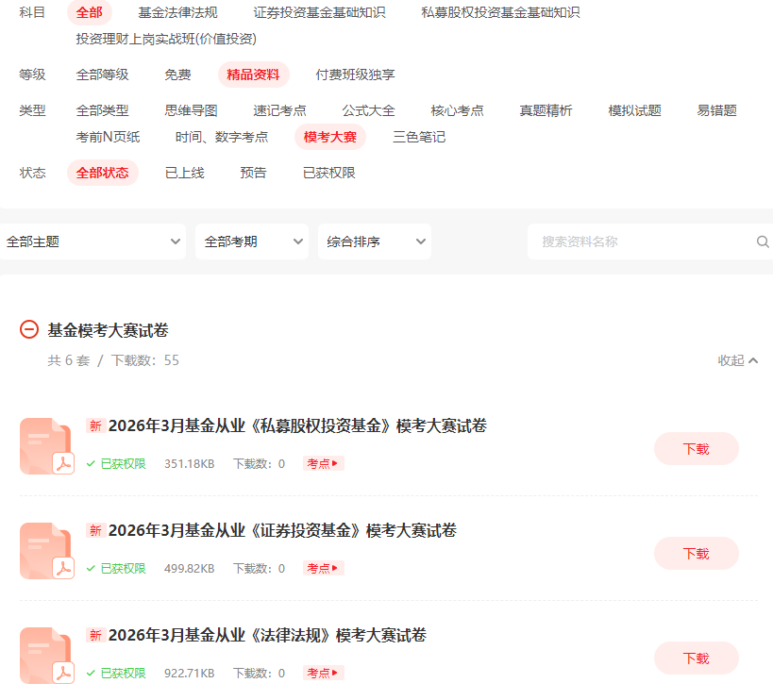Download the 私募股权投资基金 模考大赛试卷

[x=696, y=449]
